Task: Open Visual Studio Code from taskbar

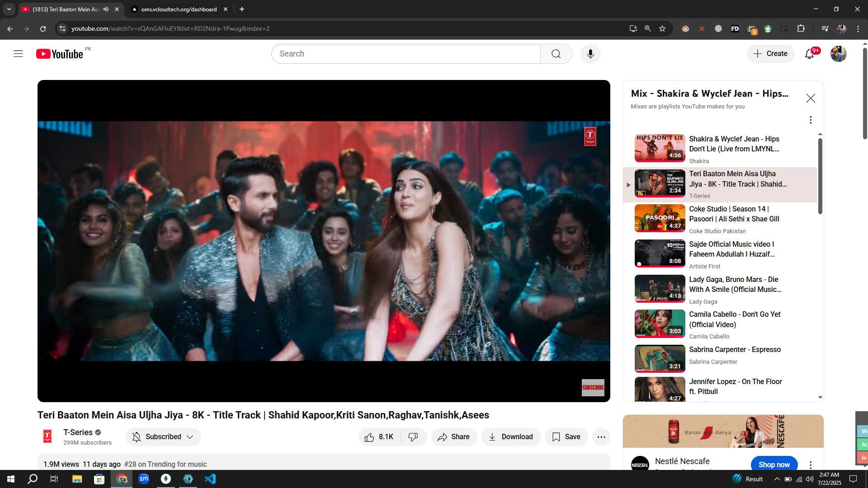Action: (210, 479)
